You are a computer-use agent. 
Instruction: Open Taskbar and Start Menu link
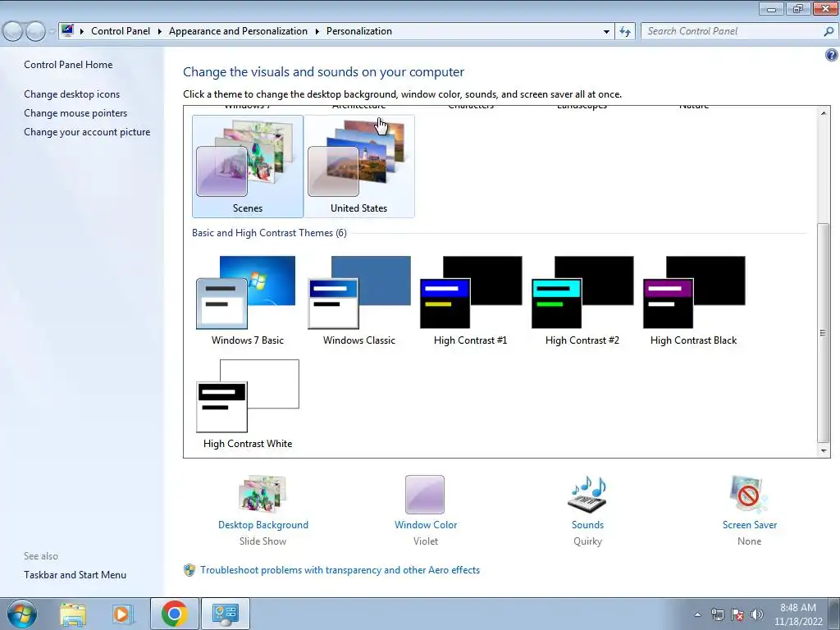pos(75,575)
